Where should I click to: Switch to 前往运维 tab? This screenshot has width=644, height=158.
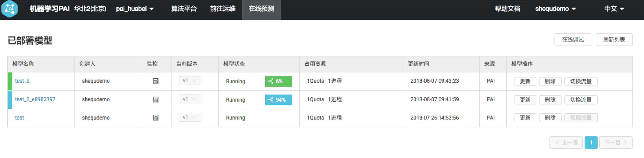[x=223, y=9]
